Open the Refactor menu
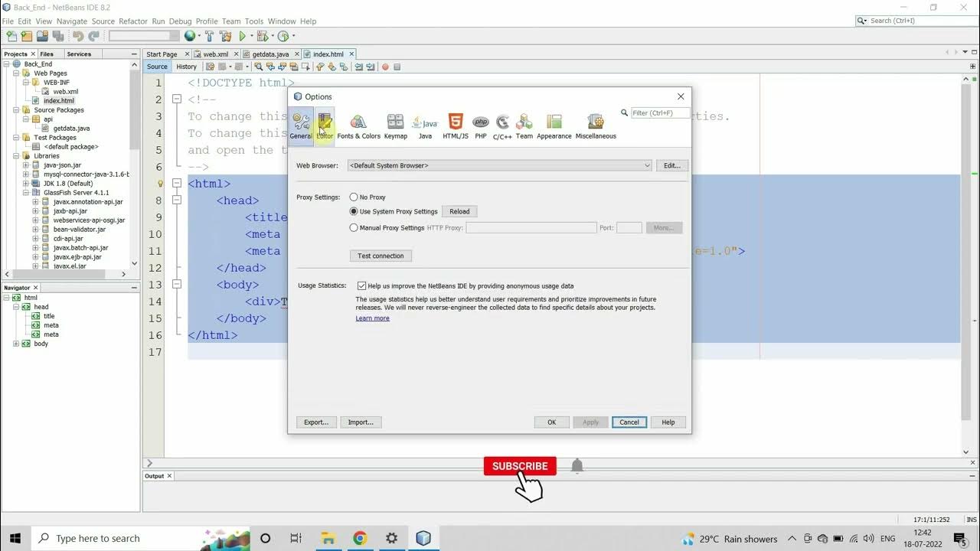The image size is (980, 551). 132,21
